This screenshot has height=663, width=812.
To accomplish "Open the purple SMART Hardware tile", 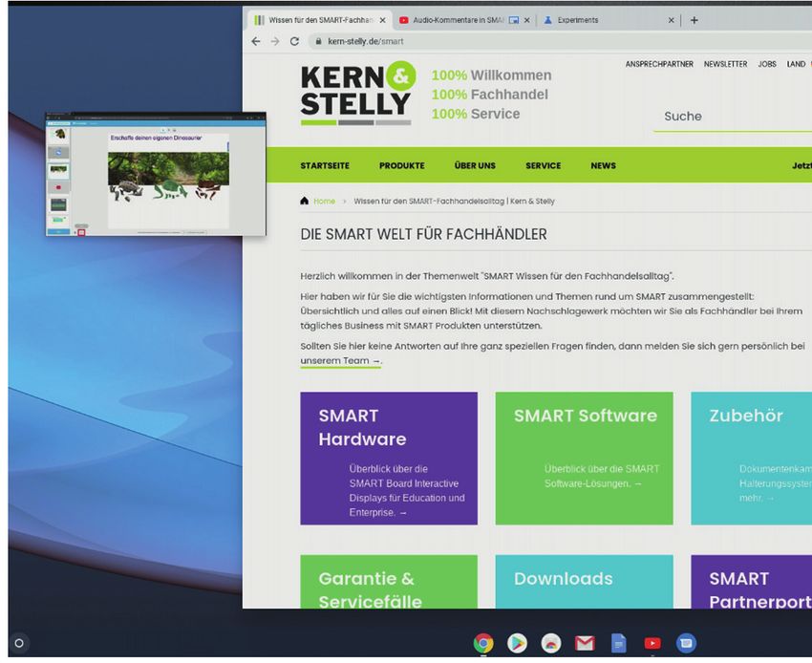I will coord(389,459).
